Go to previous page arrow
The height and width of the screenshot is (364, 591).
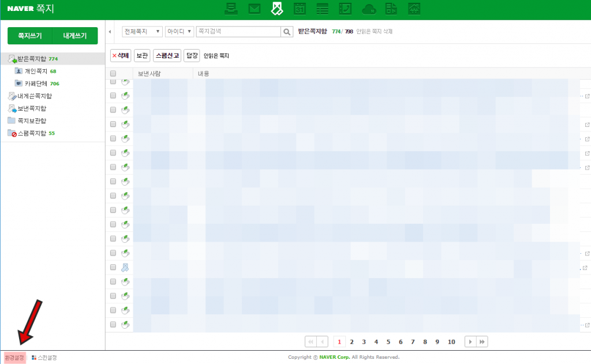pos(322,342)
